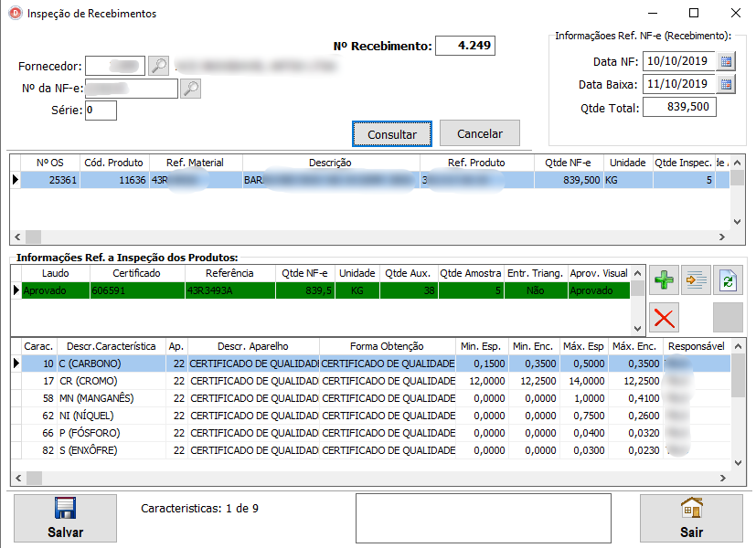The image size is (756, 548).
Task: Add new inspection with green plus
Action: point(665,280)
